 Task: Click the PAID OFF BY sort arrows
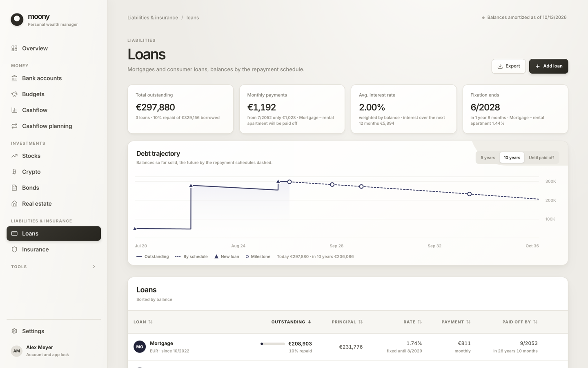pos(535,322)
